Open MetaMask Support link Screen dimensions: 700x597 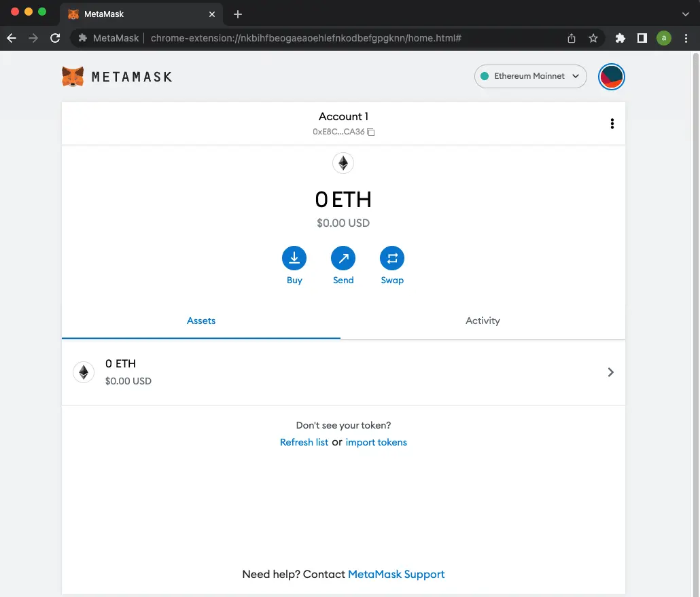tap(396, 574)
